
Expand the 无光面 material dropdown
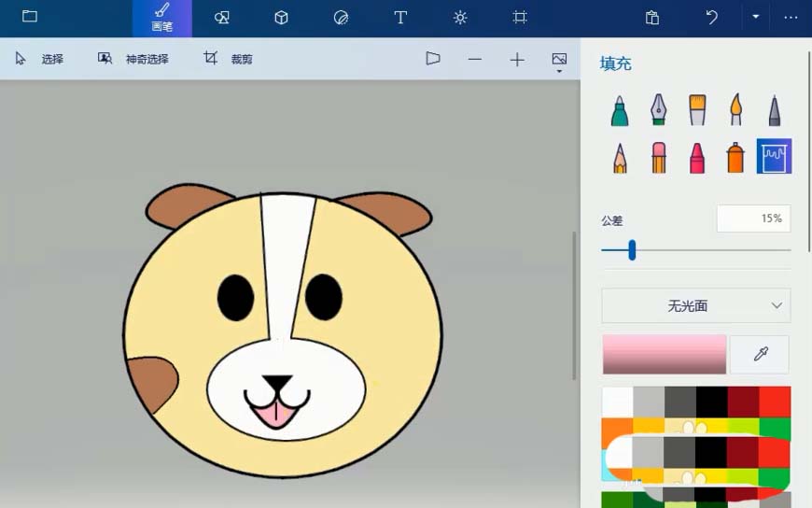(x=696, y=306)
